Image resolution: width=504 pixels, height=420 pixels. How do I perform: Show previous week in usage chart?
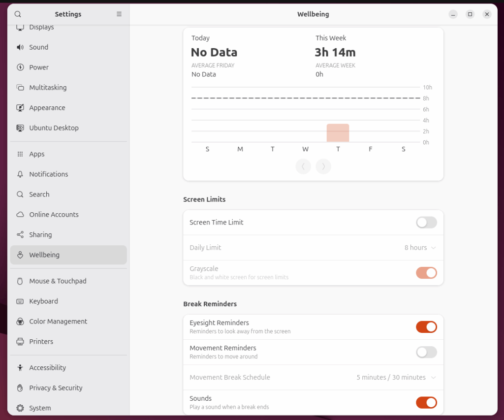point(303,166)
